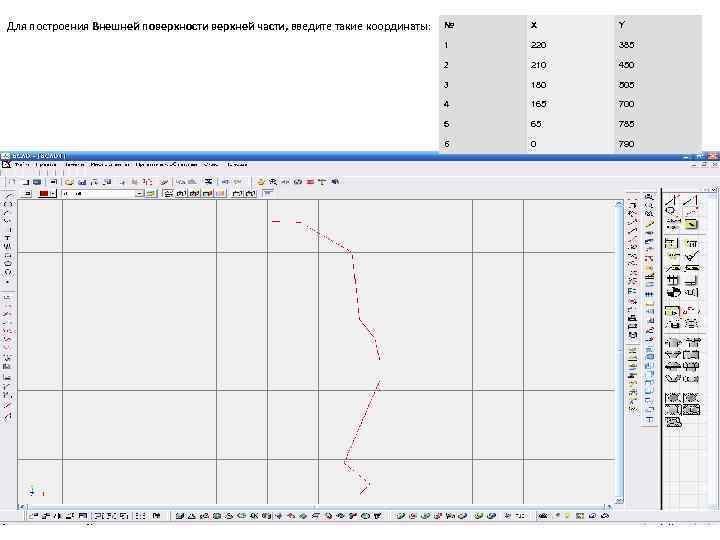The image size is (720, 540).
Task: Click the Save disk icon in top toolbar
Action: pos(82,182)
